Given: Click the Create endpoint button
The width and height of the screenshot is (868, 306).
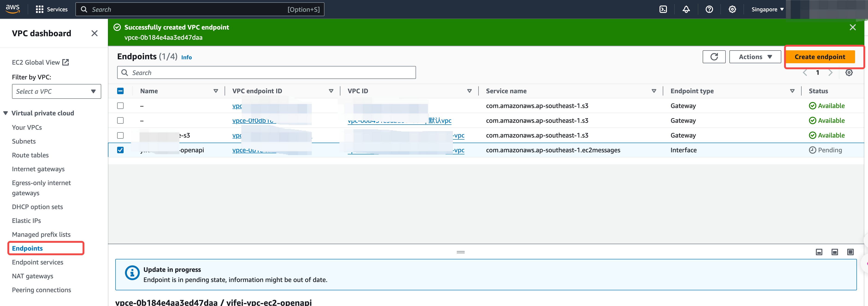Looking at the screenshot, I should tap(820, 57).
